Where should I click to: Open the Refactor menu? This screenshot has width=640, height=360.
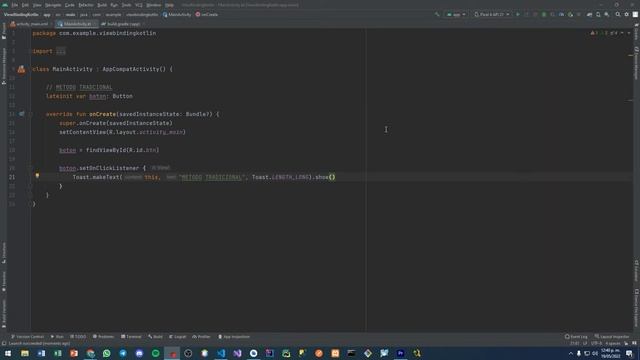click(x=86, y=5)
